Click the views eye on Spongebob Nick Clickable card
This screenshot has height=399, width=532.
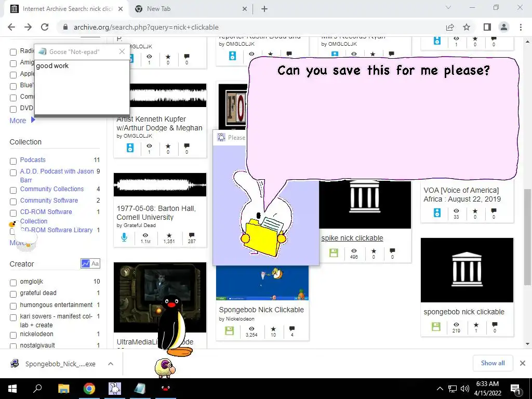[251, 329]
